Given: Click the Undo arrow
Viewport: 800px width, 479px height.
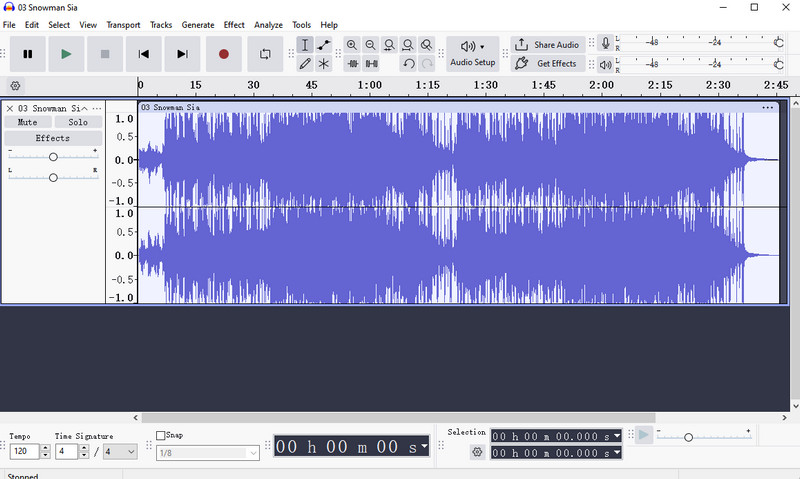Looking at the screenshot, I should coord(408,64).
